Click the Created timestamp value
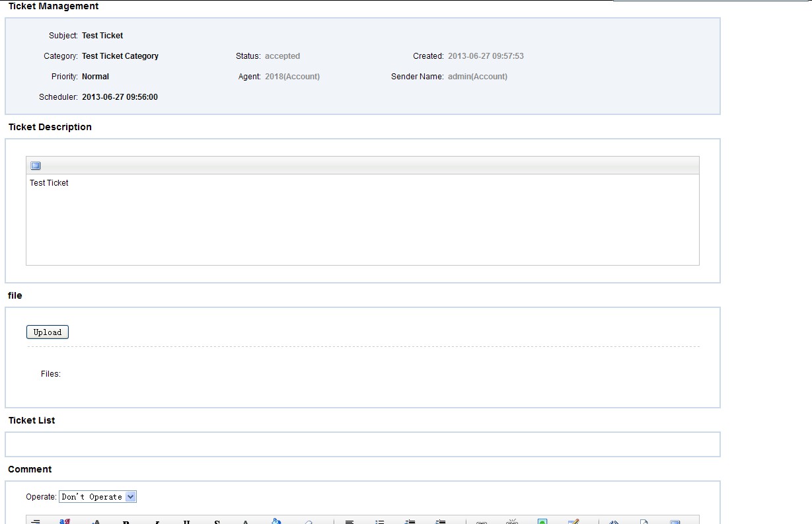This screenshot has width=812, height=524. [486, 56]
